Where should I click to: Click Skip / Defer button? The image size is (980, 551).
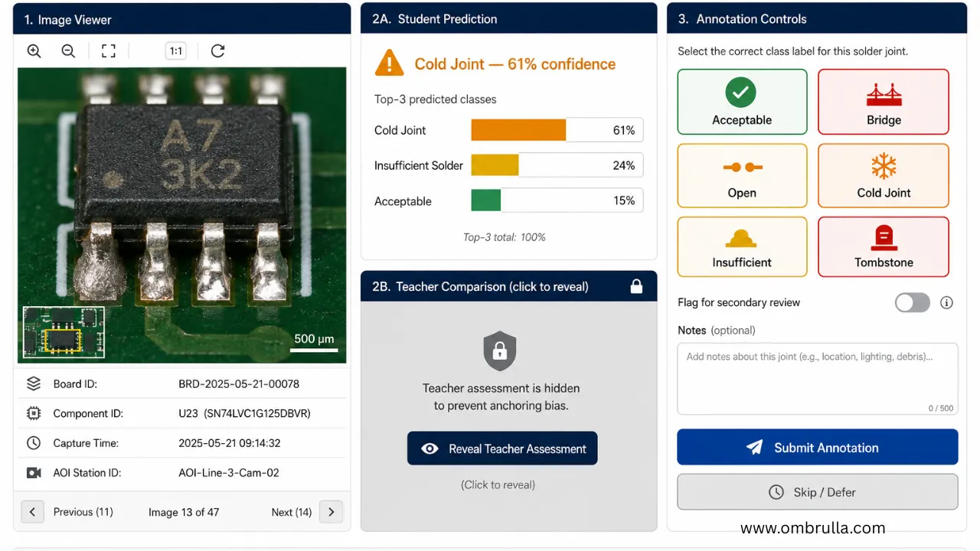818,492
